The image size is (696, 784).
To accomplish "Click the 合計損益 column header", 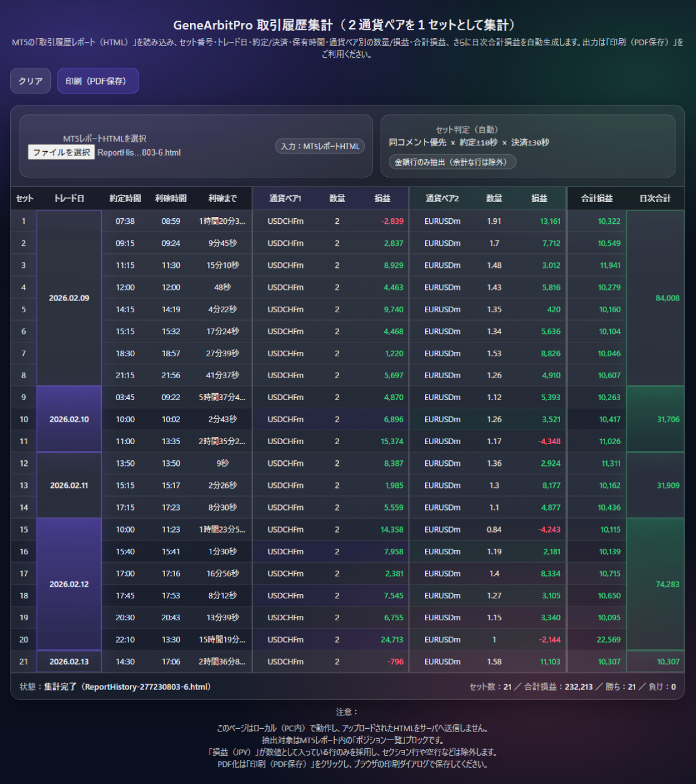I will coord(597,198).
